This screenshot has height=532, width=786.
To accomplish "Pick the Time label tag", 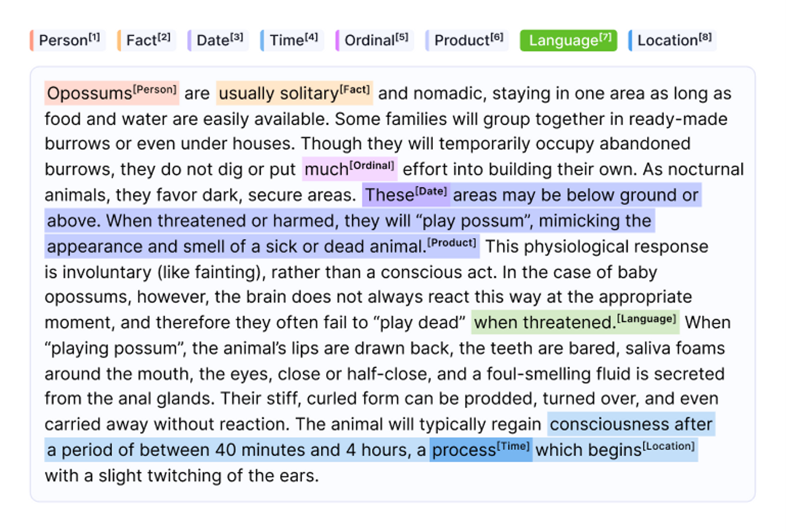I will click(x=292, y=40).
